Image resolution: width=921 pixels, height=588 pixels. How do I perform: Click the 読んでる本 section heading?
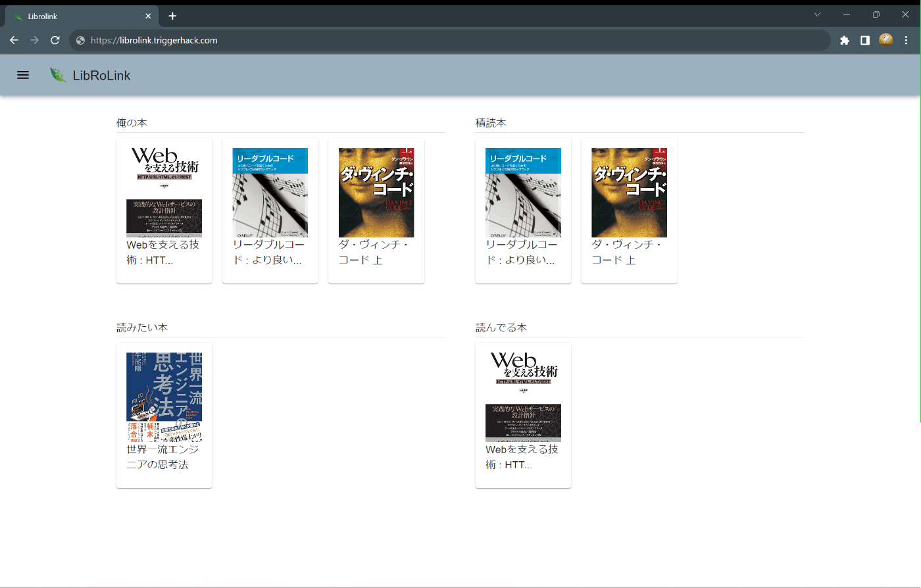(x=501, y=328)
